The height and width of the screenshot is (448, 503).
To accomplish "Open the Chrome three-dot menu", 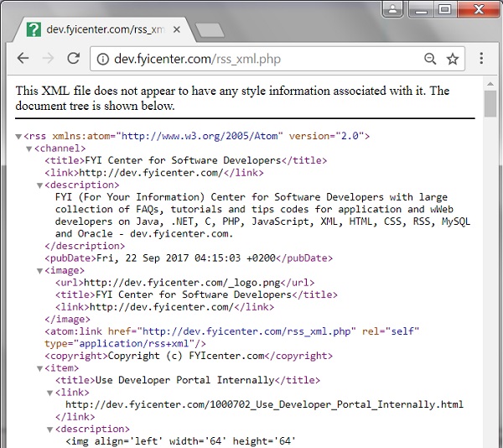I will (x=481, y=59).
